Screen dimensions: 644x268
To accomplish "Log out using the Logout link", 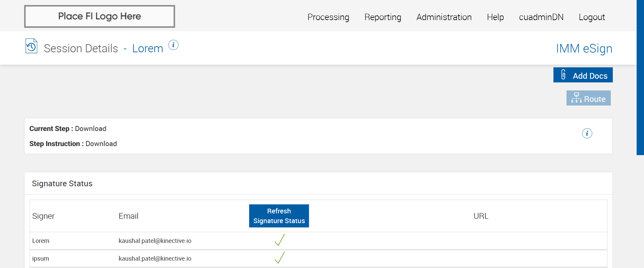I will pos(592,17).
